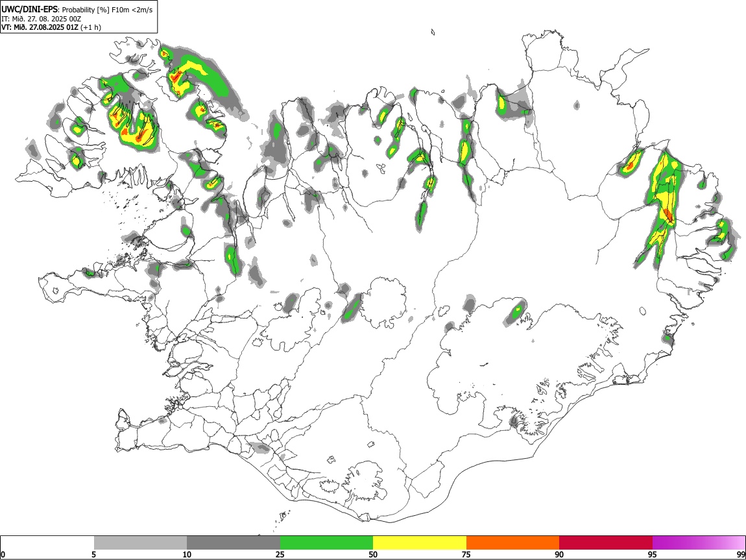Click the legend label '75'
Image resolution: width=746 pixels, height=560 pixels.
(x=466, y=555)
